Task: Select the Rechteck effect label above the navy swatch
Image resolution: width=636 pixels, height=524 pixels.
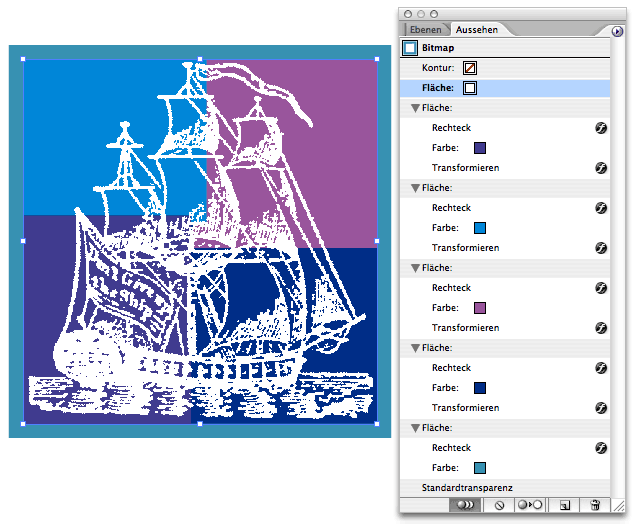Action: [451, 367]
